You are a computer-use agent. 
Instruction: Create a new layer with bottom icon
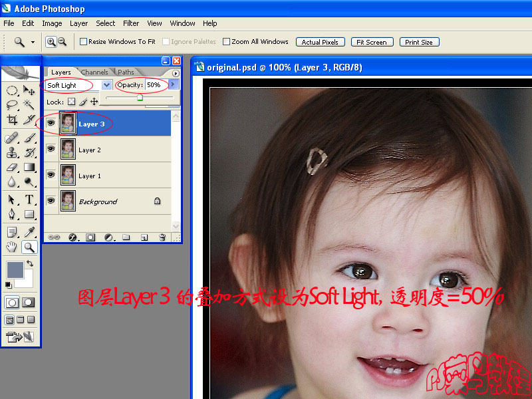pos(144,237)
